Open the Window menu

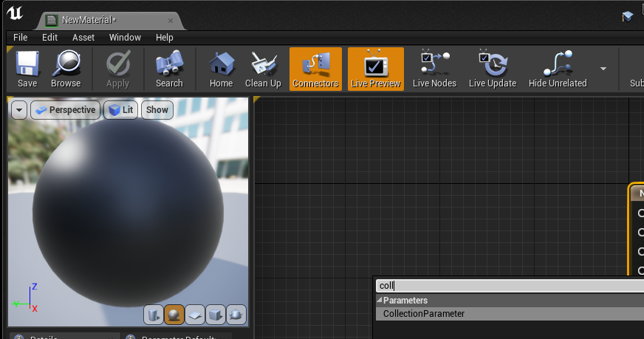125,37
